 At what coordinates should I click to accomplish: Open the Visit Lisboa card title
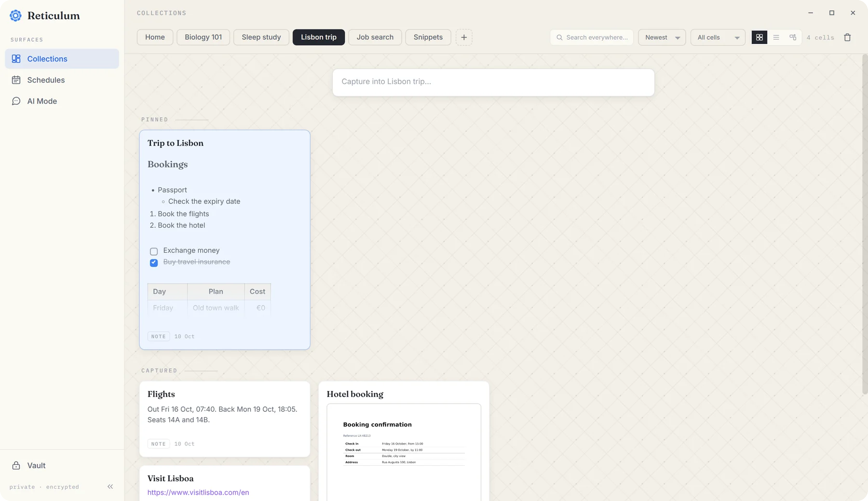[x=170, y=478]
